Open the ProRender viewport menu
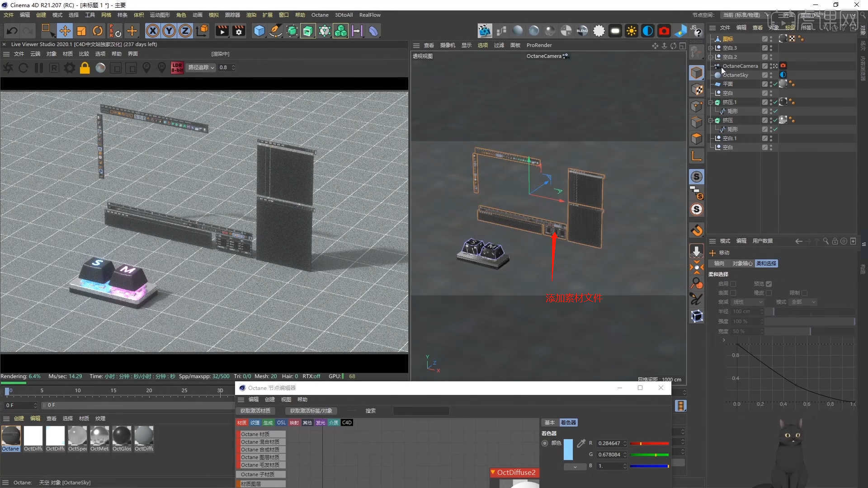 (539, 45)
